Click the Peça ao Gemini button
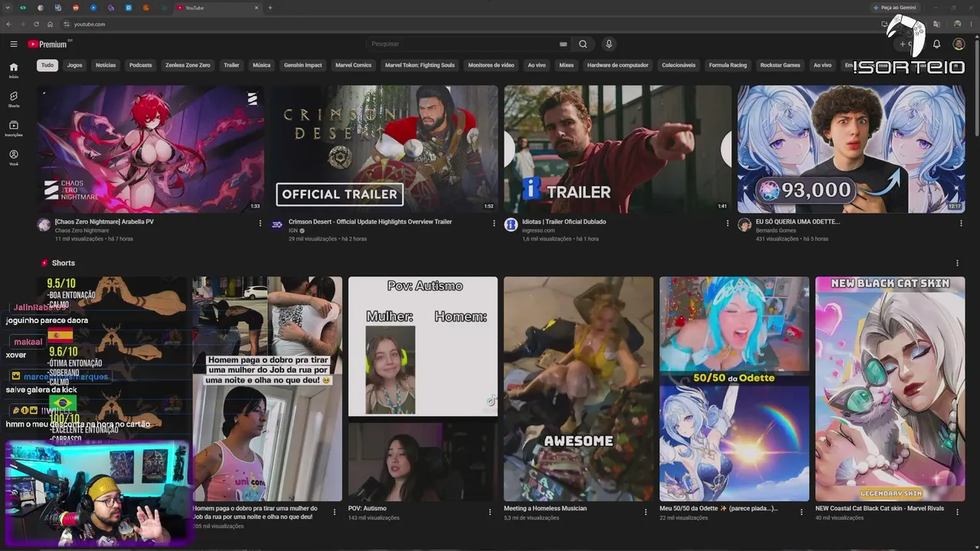 click(895, 8)
